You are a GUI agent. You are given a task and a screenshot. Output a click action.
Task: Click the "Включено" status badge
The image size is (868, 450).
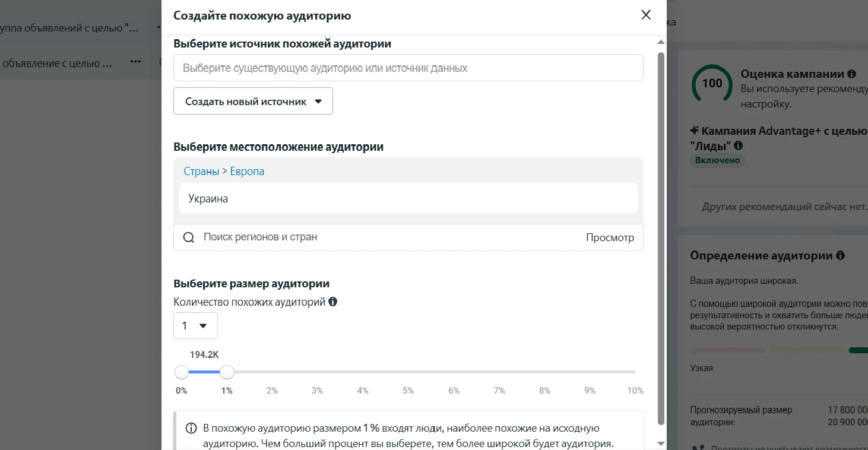(717, 160)
